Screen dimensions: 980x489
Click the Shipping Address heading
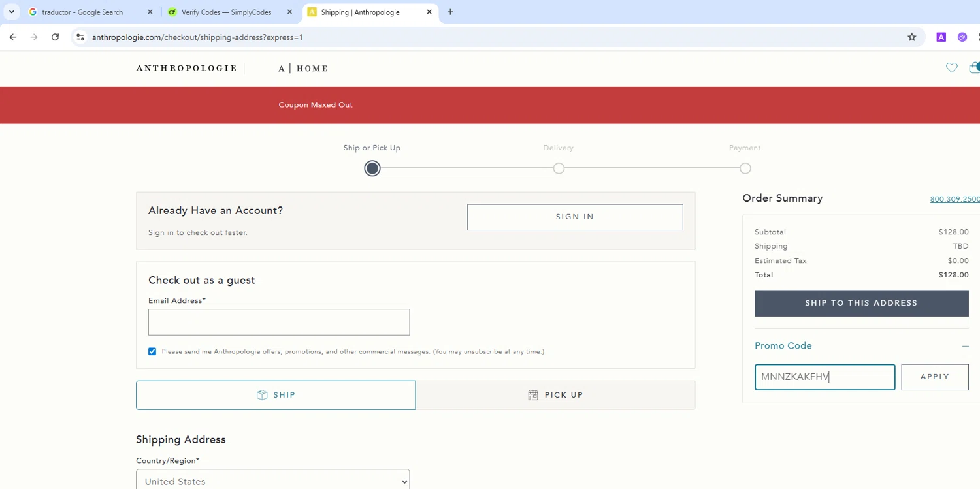[x=181, y=439]
